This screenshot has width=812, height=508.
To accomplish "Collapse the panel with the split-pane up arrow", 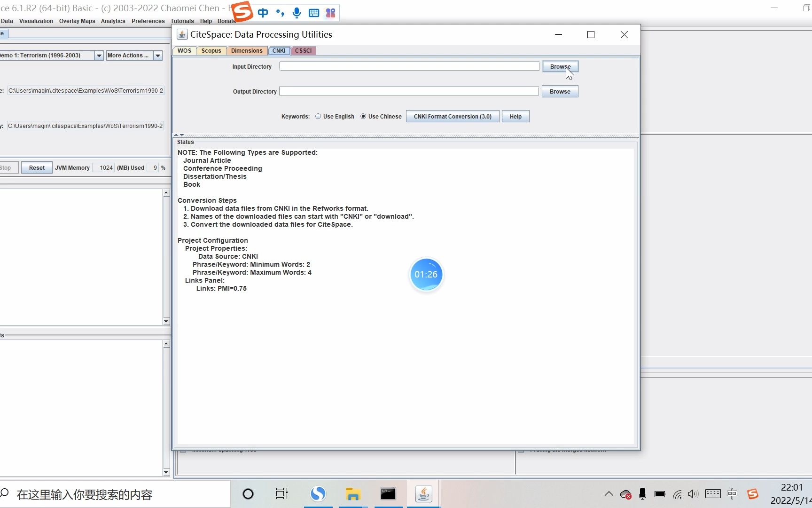I will click(x=176, y=135).
